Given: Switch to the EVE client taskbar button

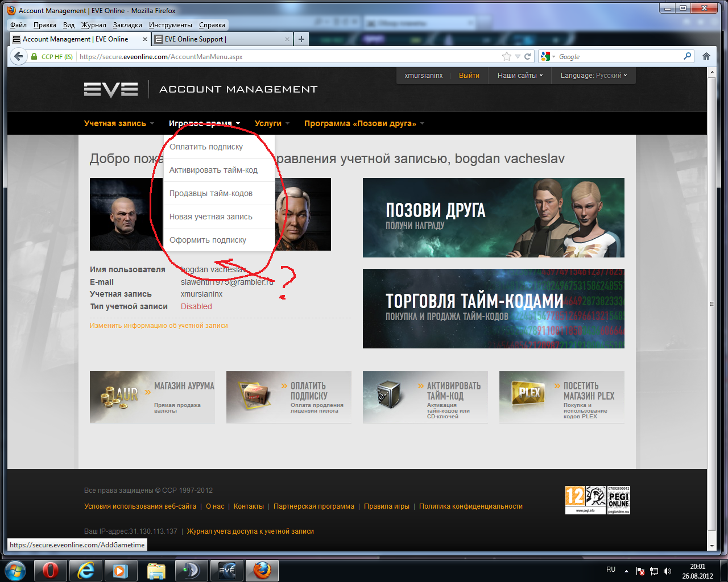Looking at the screenshot, I should coord(226,570).
